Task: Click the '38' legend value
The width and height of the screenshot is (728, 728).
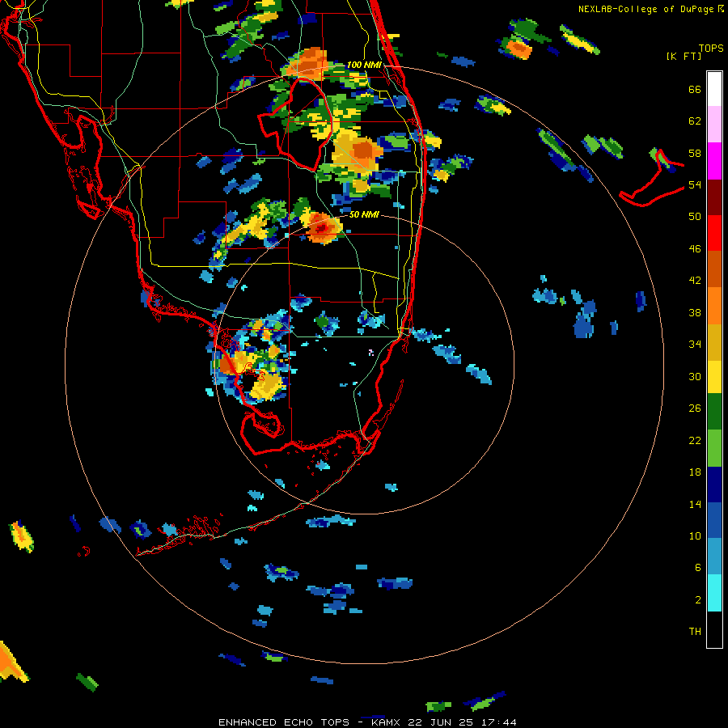Action: [695, 312]
